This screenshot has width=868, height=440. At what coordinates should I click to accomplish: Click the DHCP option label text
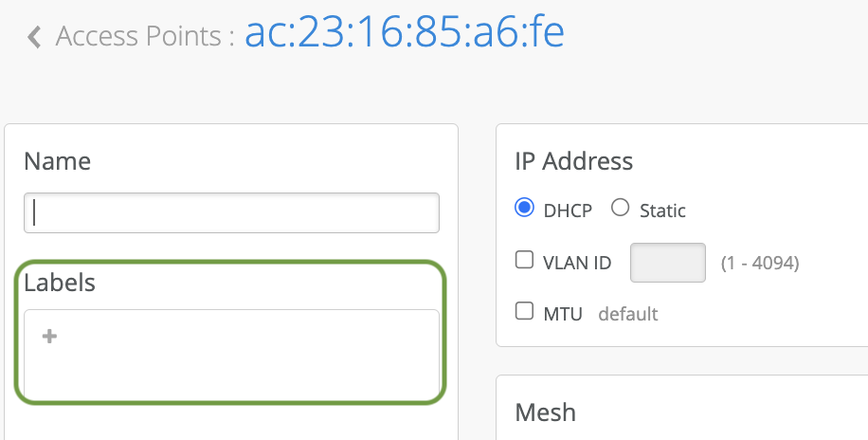coord(568,211)
